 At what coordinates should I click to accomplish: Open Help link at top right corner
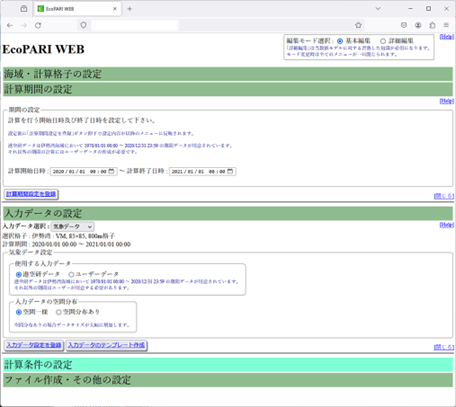[447, 37]
